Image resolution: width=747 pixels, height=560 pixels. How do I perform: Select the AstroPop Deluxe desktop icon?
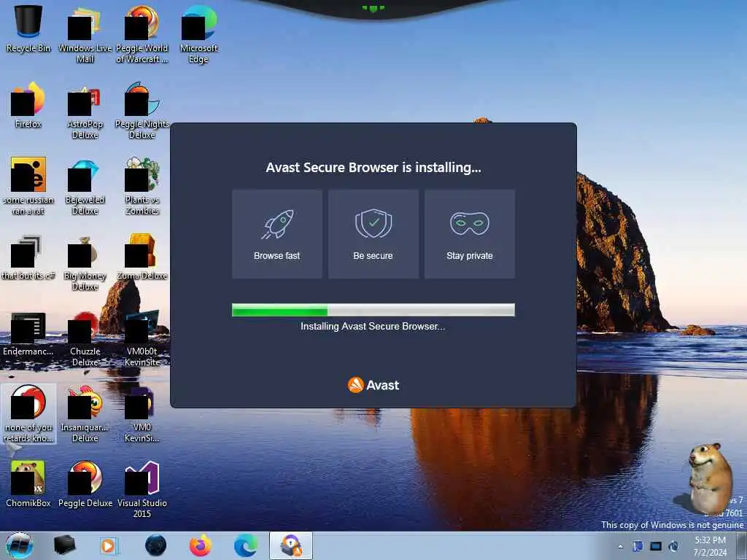click(85, 111)
